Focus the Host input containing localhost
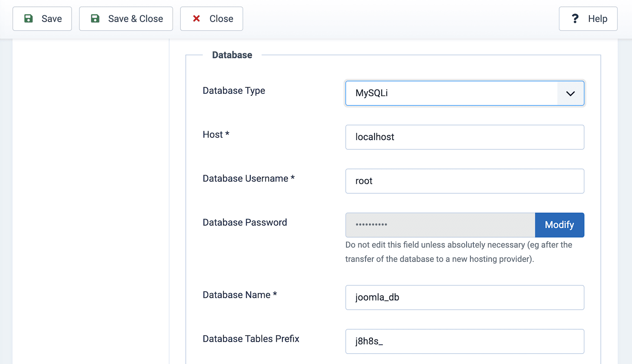This screenshot has height=364, width=632. click(465, 137)
